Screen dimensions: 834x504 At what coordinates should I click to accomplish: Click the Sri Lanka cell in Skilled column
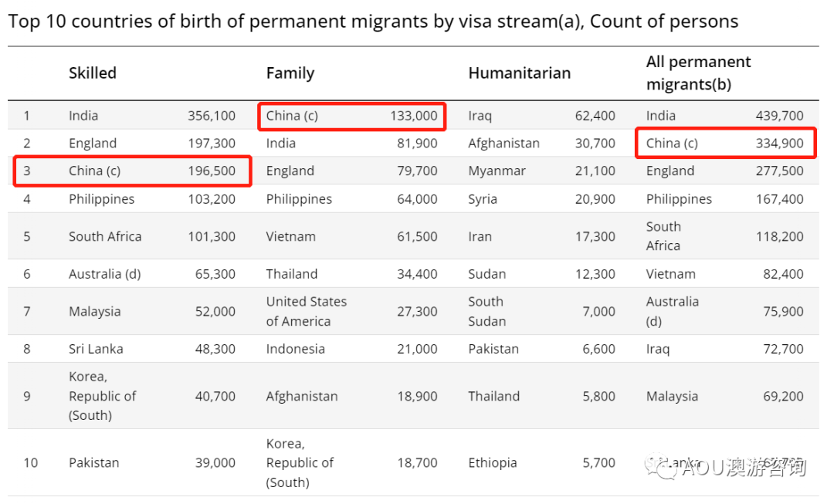pyautogui.click(x=96, y=349)
